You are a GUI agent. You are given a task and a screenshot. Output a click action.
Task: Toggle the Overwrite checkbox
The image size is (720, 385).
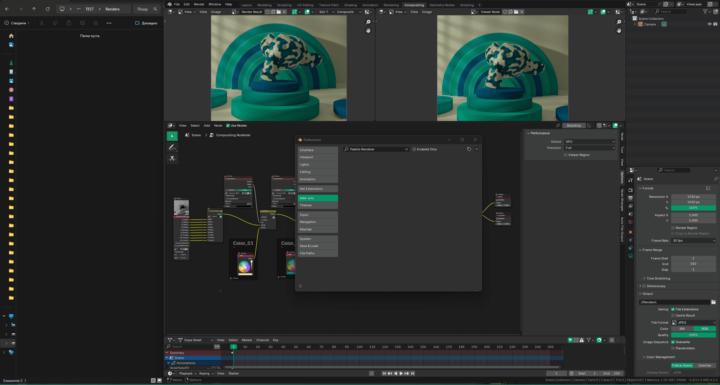tap(673, 342)
